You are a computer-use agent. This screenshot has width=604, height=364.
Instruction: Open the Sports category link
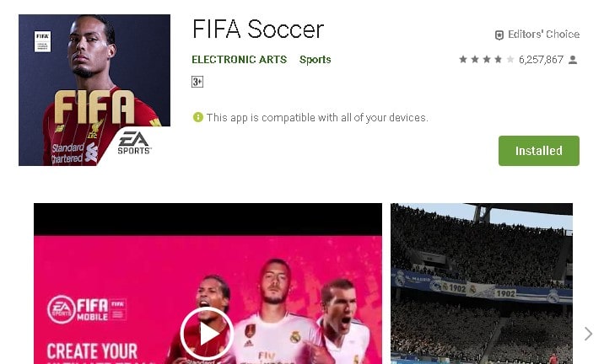(x=315, y=60)
